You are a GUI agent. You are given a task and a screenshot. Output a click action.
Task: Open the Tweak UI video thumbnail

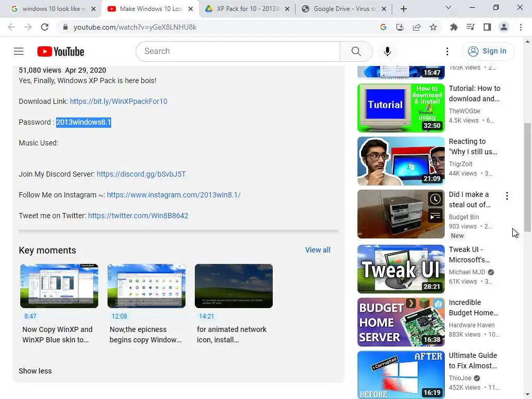[401, 269]
